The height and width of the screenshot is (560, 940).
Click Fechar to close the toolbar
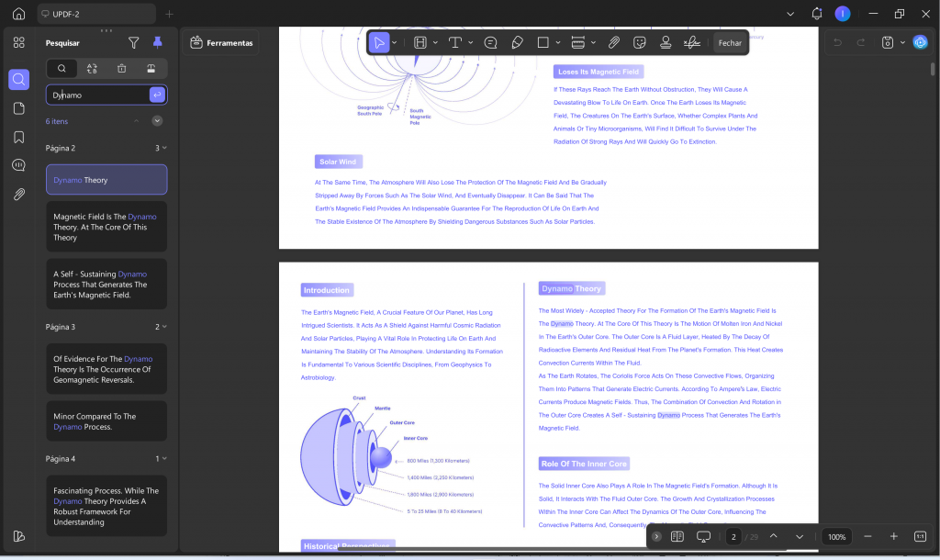click(x=730, y=42)
